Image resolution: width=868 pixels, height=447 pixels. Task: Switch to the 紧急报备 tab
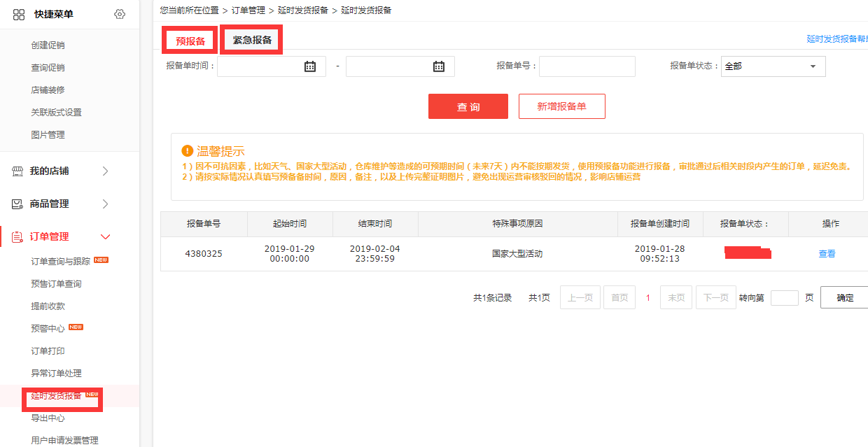[x=252, y=41]
